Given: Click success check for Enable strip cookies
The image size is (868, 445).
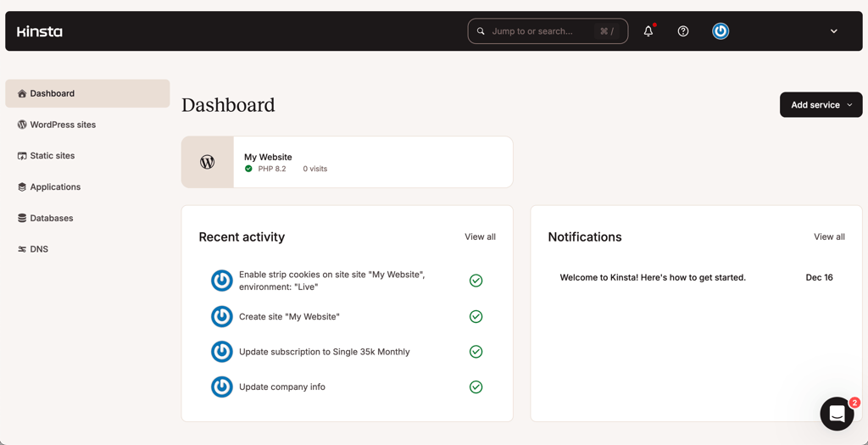Looking at the screenshot, I should 476,281.
